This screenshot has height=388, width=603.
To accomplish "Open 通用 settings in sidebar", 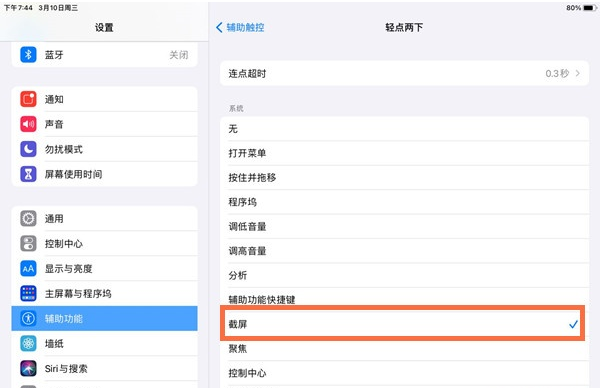I will coord(105,218).
